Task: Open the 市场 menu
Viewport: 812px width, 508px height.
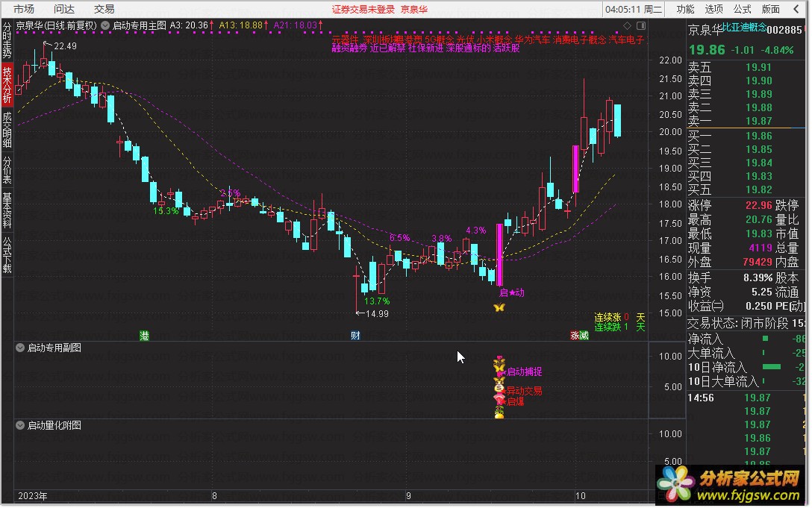Action: coord(23,9)
